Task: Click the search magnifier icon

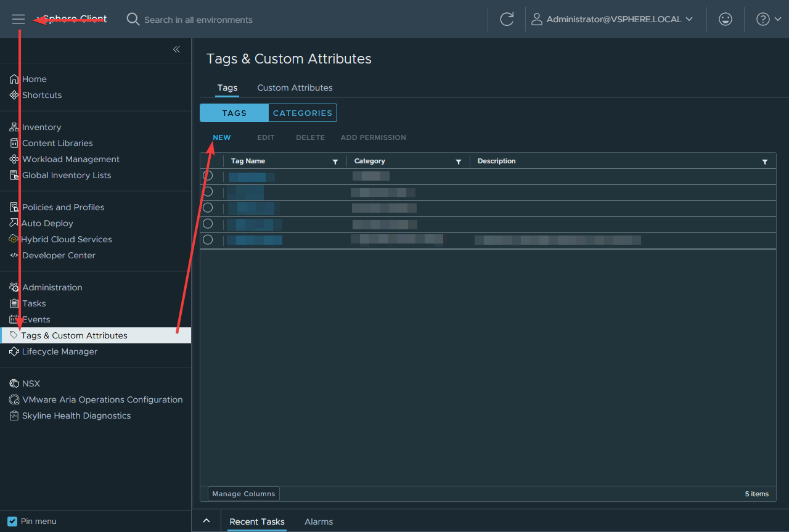Action: point(133,19)
